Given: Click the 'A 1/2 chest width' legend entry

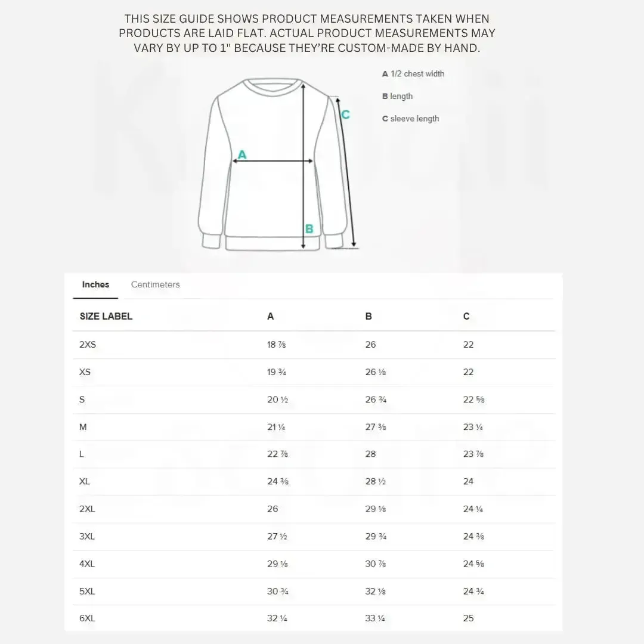Looking at the screenshot, I should point(413,74).
